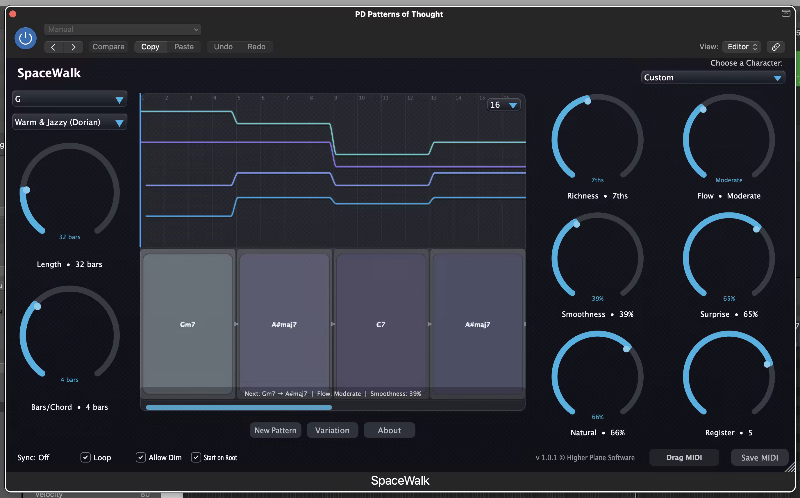The width and height of the screenshot is (800, 498).
Task: Click the Bars/Chord knob
Action: (70, 335)
